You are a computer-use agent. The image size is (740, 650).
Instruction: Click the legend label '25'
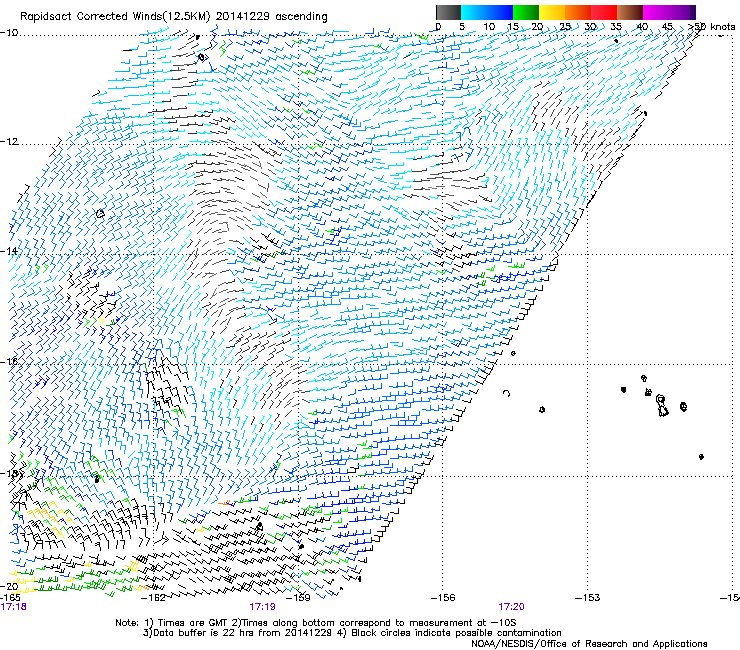point(565,27)
